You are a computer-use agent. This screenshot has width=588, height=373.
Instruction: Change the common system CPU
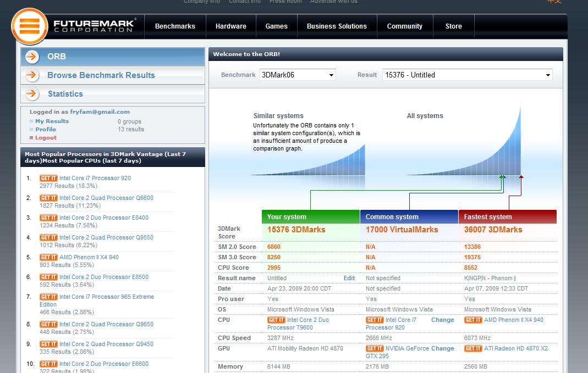click(x=442, y=320)
